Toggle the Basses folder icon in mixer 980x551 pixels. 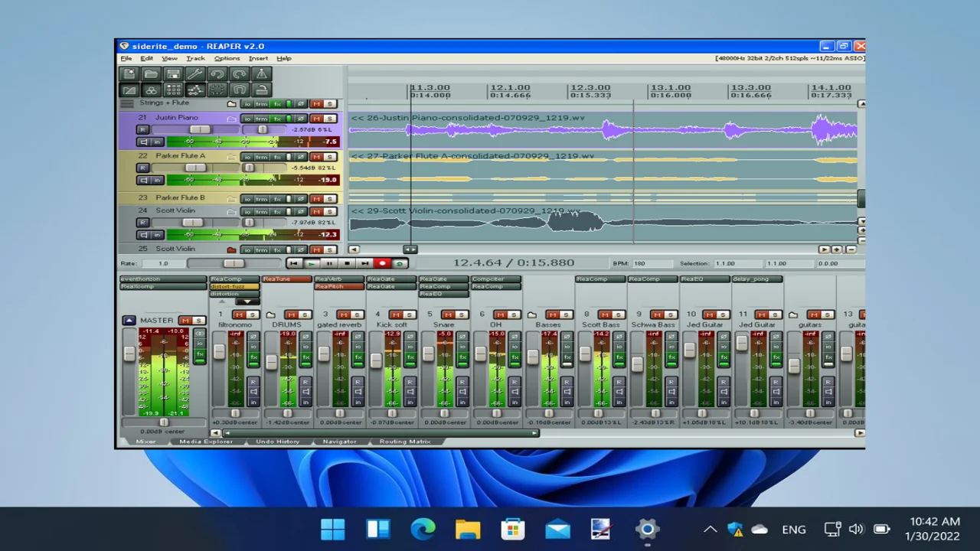[532, 315]
